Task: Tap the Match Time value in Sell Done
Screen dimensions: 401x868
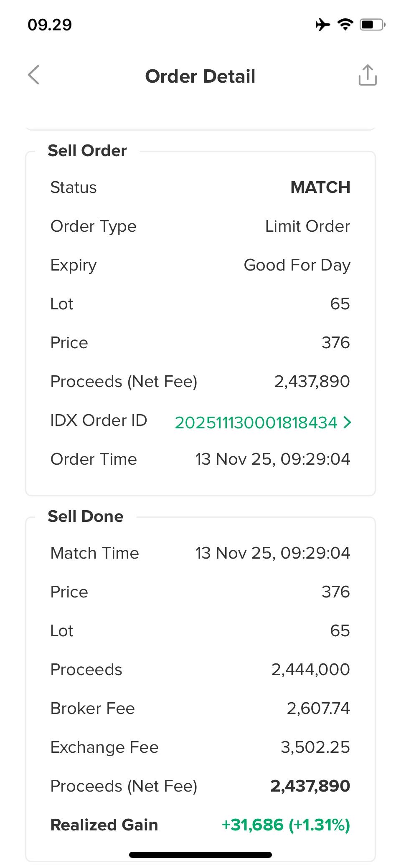Action: pyautogui.click(x=272, y=553)
